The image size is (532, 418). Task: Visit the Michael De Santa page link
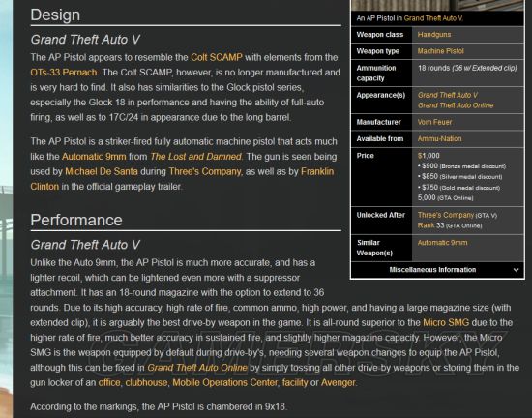pos(102,171)
